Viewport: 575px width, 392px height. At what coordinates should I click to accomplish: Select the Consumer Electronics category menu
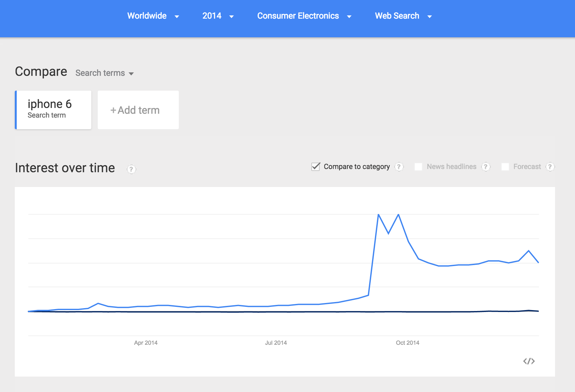click(304, 16)
